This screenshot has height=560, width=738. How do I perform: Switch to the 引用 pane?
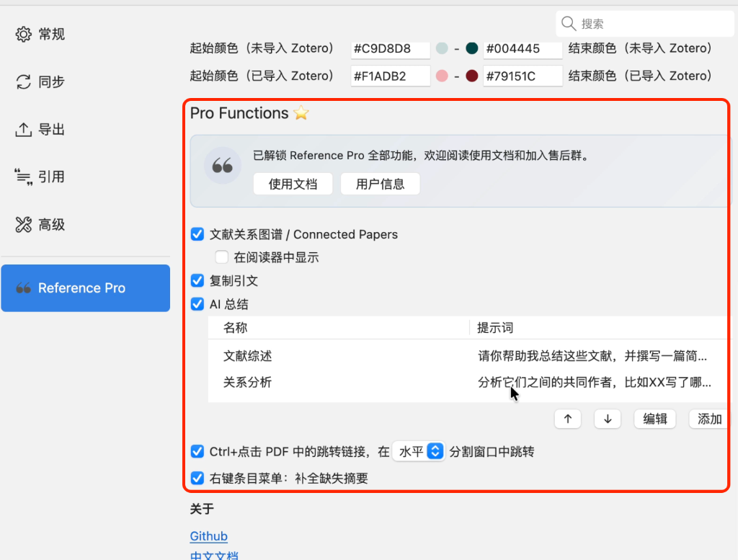coord(86,177)
